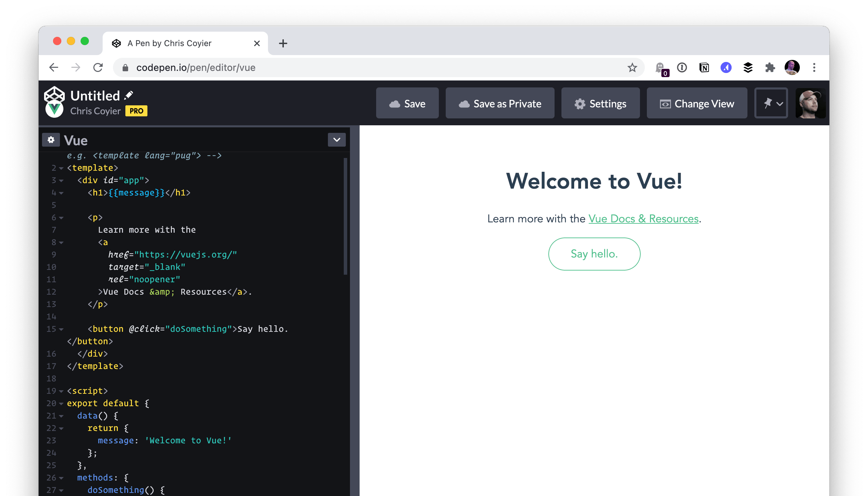Collapse code fold at line 20
The width and height of the screenshot is (868, 496).
(61, 403)
